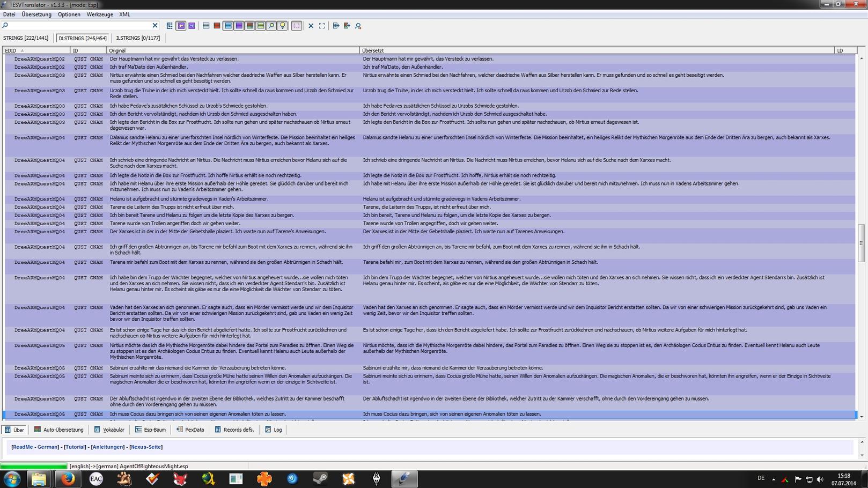Click the user search icon in toolbar
The image size is (868, 488).
coord(358,26)
